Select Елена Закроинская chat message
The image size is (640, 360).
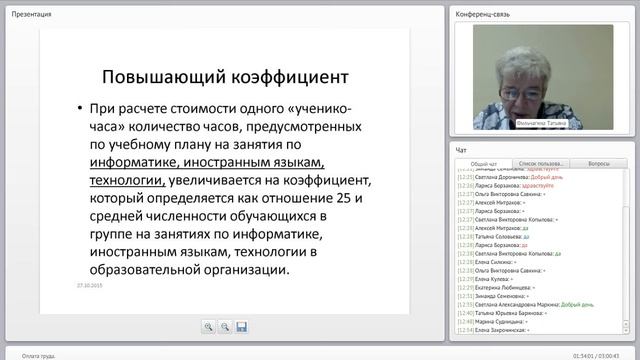coord(494,330)
